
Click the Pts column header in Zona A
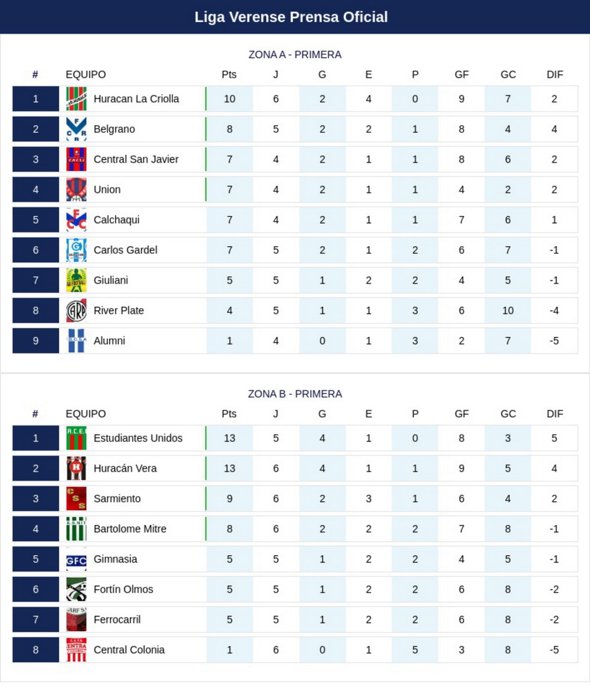coord(229,74)
